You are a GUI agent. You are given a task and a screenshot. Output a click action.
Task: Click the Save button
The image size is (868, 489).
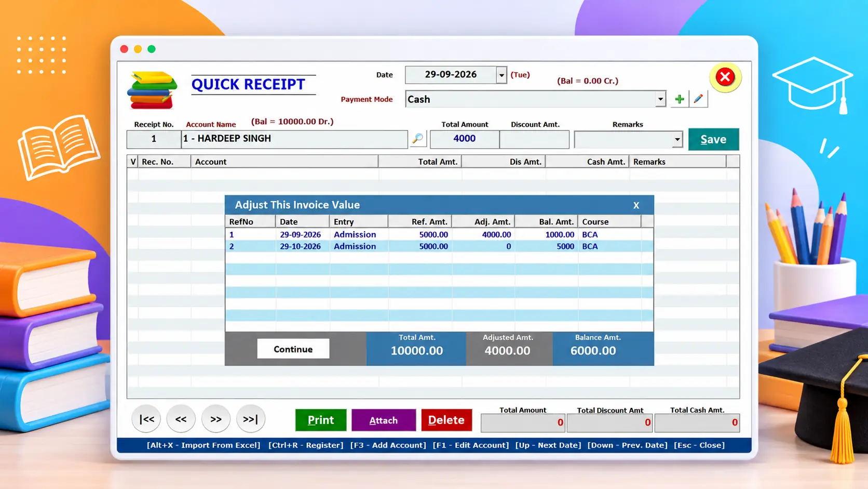(x=713, y=139)
